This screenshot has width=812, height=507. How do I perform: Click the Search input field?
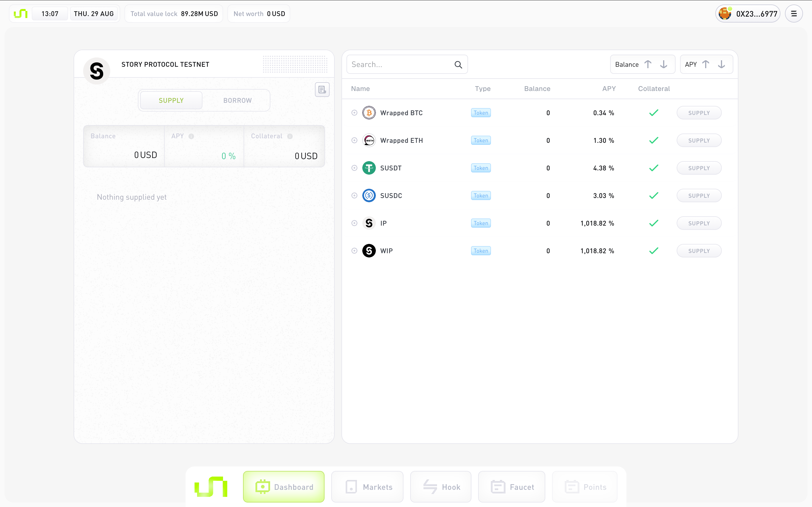pos(399,65)
